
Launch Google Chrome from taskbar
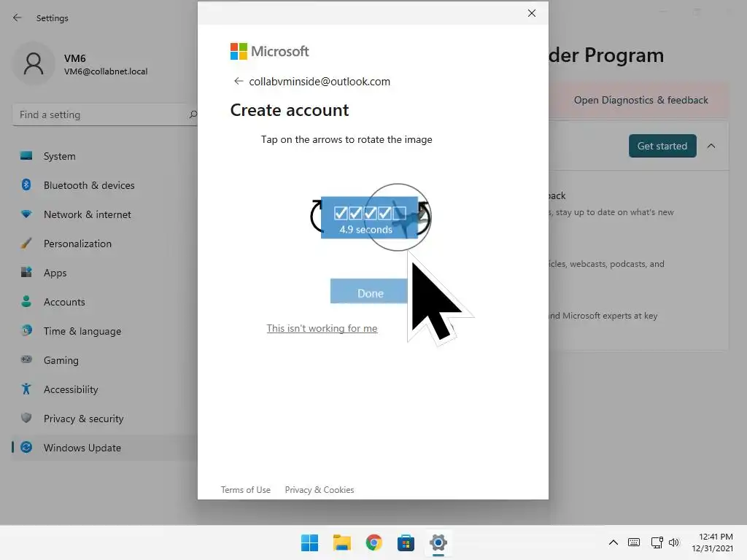click(x=374, y=542)
